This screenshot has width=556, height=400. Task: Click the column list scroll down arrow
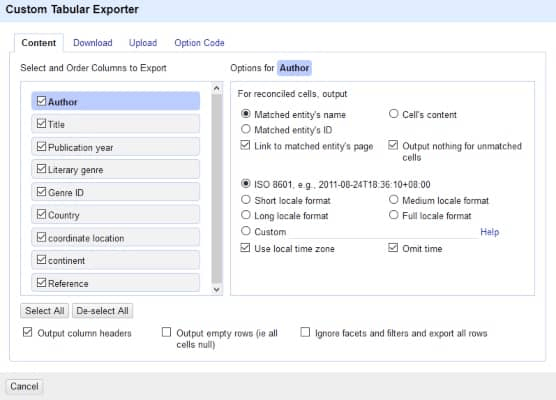[x=217, y=289]
